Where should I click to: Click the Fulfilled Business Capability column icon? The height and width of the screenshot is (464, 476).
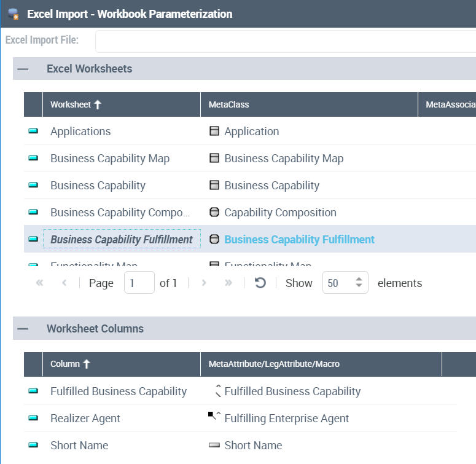[33, 391]
